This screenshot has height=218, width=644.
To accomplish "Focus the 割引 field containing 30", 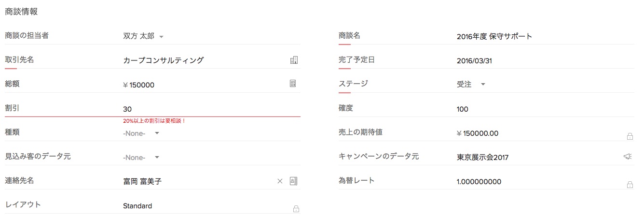I will pyautogui.click(x=203, y=109).
